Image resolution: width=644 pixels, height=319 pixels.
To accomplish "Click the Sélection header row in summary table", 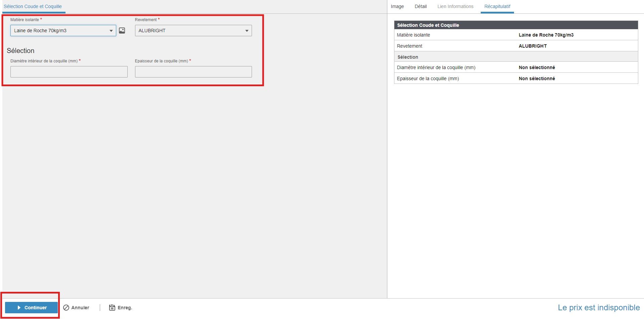I will pos(407,57).
